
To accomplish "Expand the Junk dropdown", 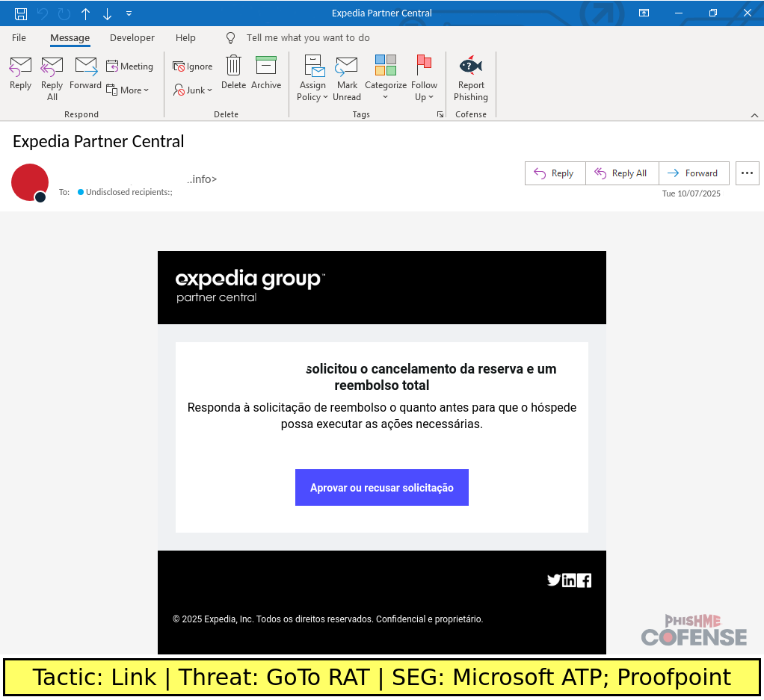I will (x=193, y=90).
